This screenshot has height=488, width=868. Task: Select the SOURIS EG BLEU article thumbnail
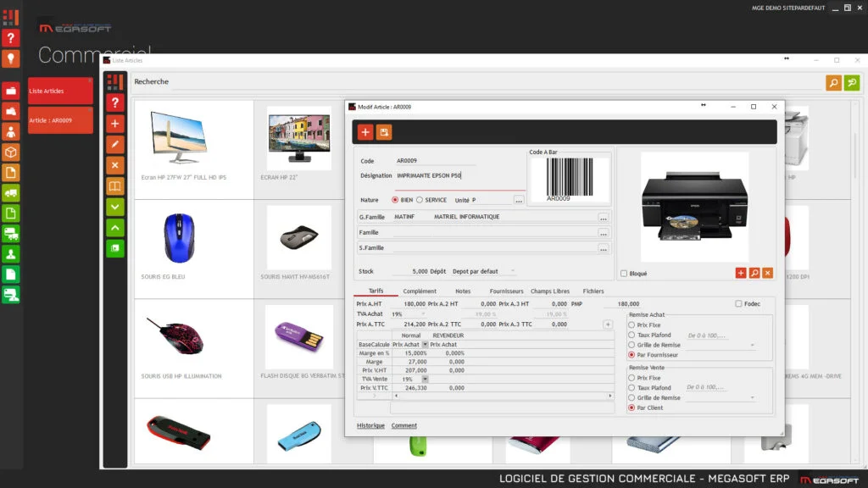pyautogui.click(x=180, y=238)
